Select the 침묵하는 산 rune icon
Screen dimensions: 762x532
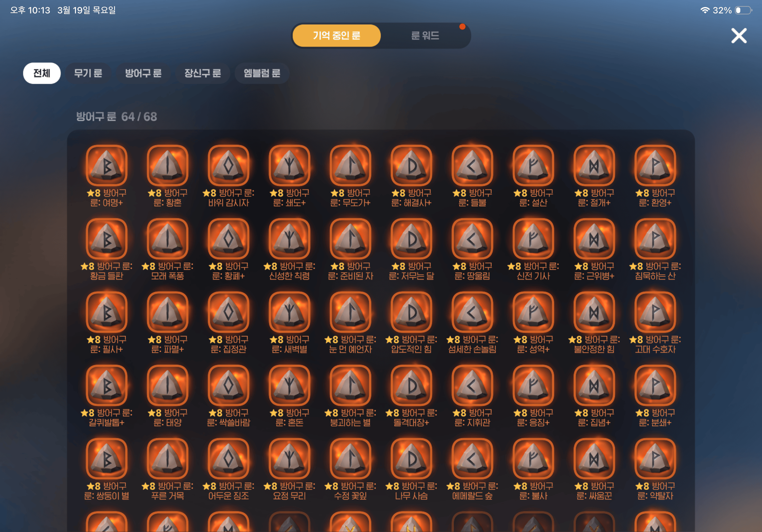655,239
